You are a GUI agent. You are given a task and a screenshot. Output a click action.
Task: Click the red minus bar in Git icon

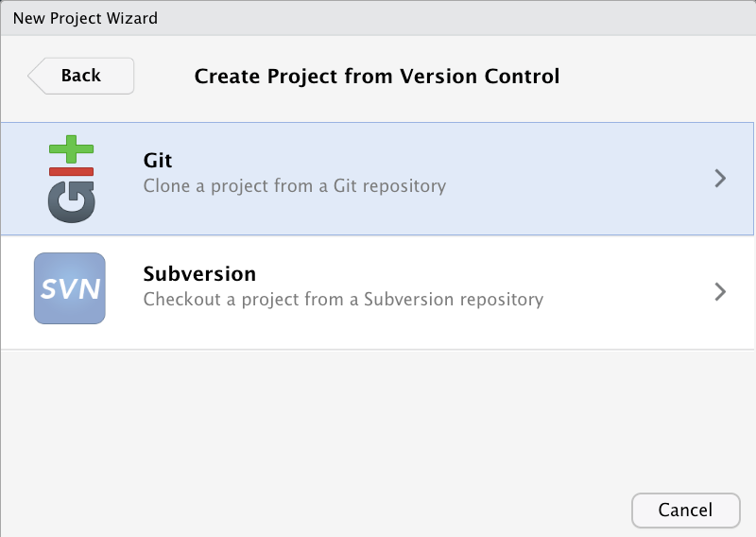tap(72, 171)
